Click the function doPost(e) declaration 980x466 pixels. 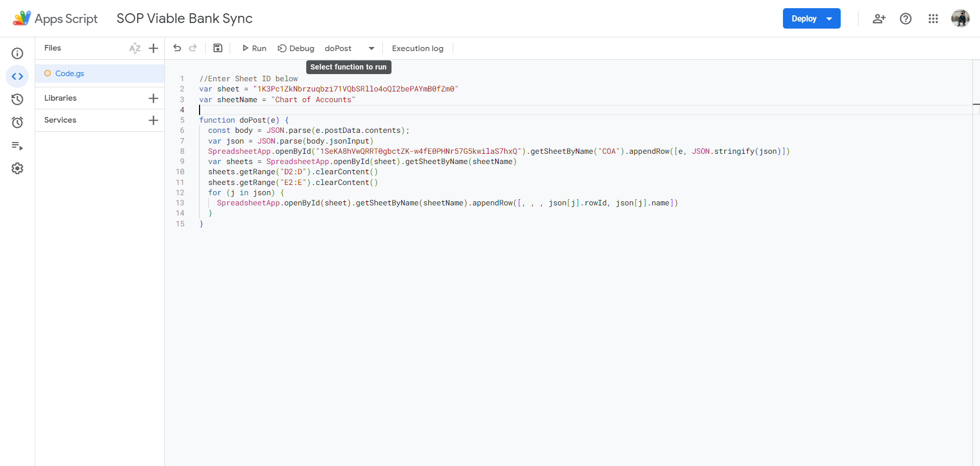tap(244, 120)
